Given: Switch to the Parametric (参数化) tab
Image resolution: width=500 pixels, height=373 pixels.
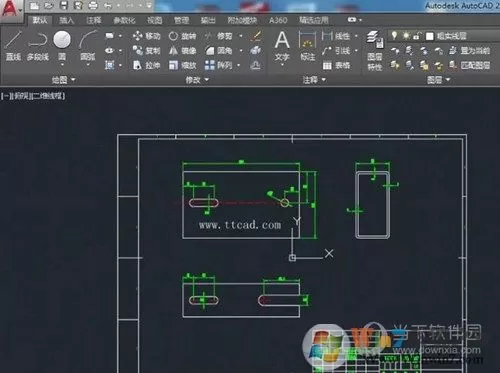Looking at the screenshot, I should pos(124,20).
